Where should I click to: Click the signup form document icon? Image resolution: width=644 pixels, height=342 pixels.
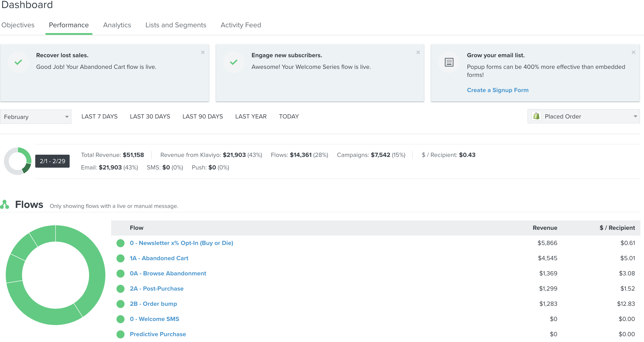click(x=449, y=62)
